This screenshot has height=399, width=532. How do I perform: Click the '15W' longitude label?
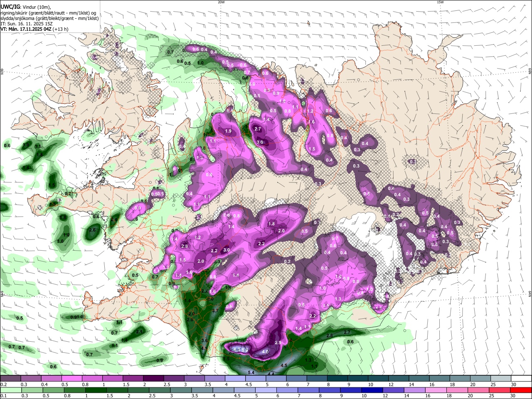[x=440, y=2]
